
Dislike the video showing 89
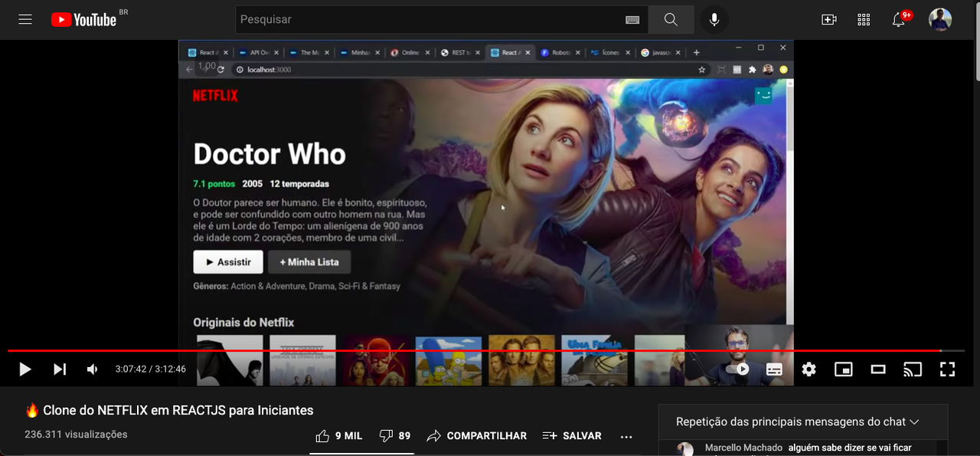(395, 435)
